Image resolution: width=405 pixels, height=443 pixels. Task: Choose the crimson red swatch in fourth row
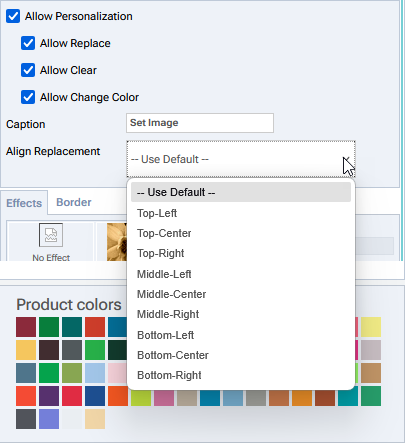(72, 396)
